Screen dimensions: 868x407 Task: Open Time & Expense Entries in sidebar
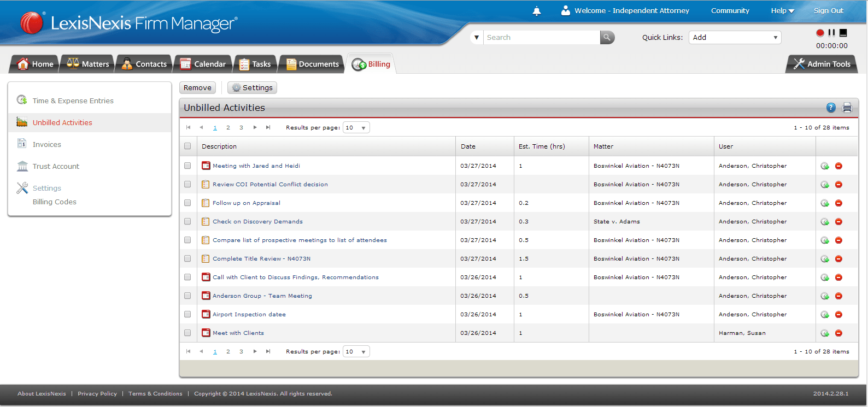[x=73, y=101]
